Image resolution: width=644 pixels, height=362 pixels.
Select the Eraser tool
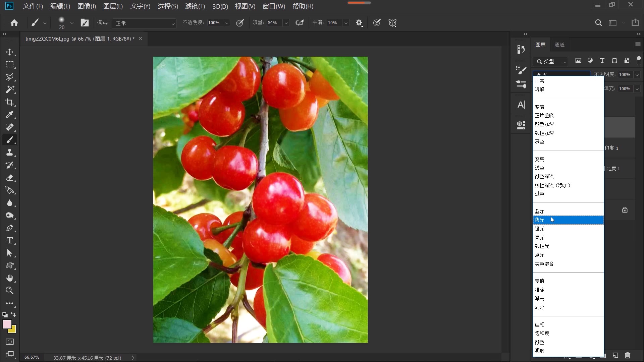(10, 178)
